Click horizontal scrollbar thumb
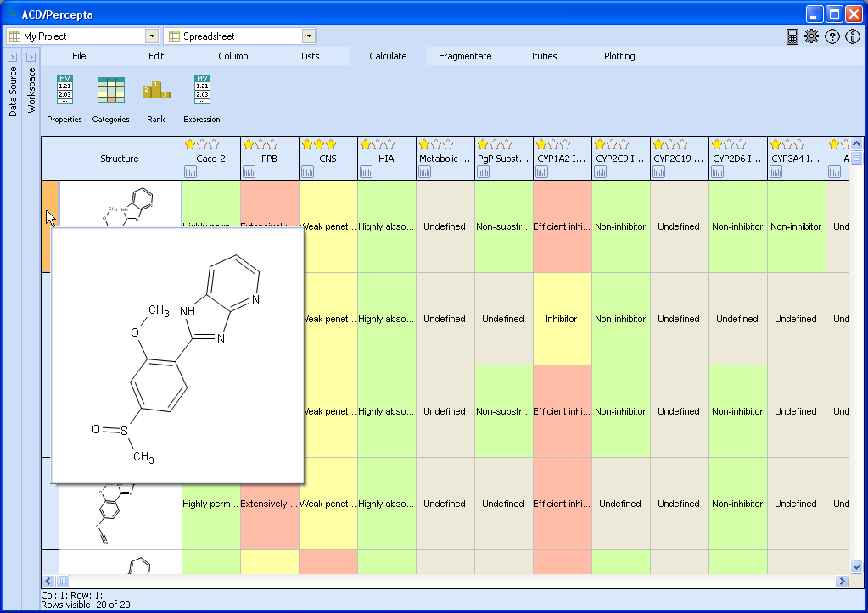The height and width of the screenshot is (613, 868). tap(63, 581)
